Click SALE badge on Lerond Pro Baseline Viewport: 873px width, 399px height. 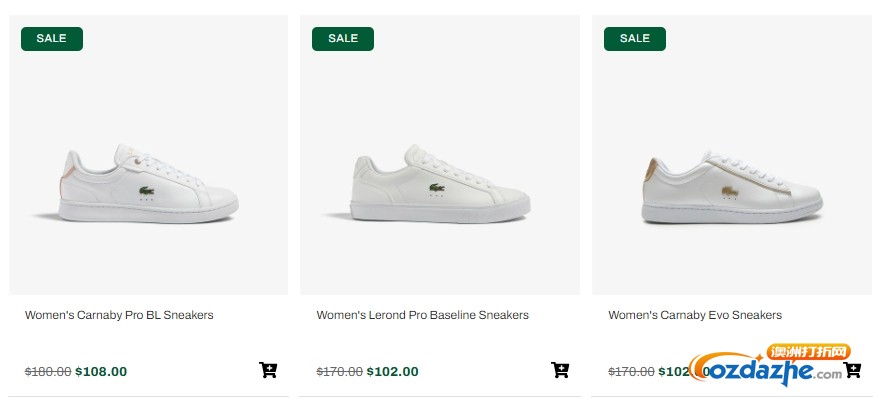[x=343, y=38]
